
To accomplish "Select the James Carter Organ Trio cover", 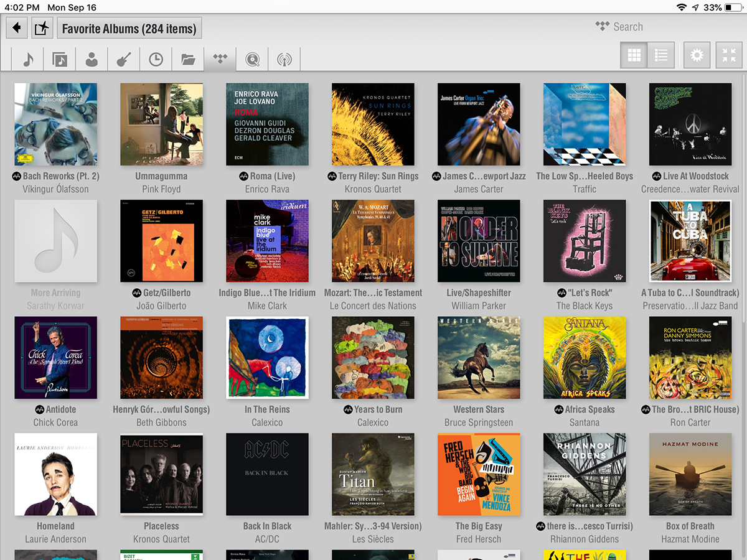I will [479, 124].
